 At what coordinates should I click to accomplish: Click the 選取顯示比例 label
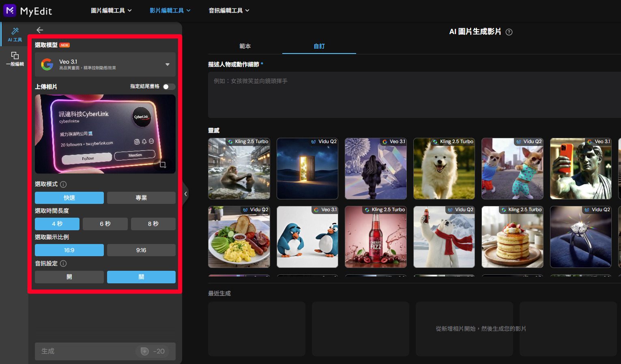pyautogui.click(x=52, y=237)
